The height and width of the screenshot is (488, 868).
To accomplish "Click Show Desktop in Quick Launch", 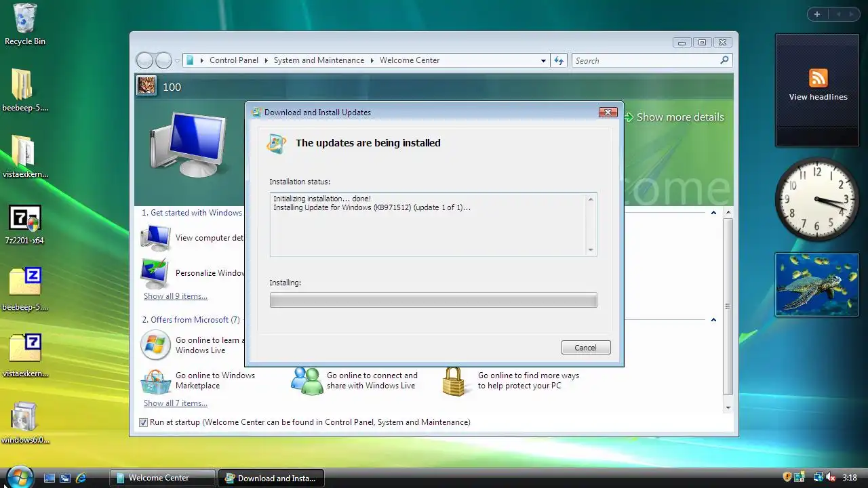I will tap(49, 478).
